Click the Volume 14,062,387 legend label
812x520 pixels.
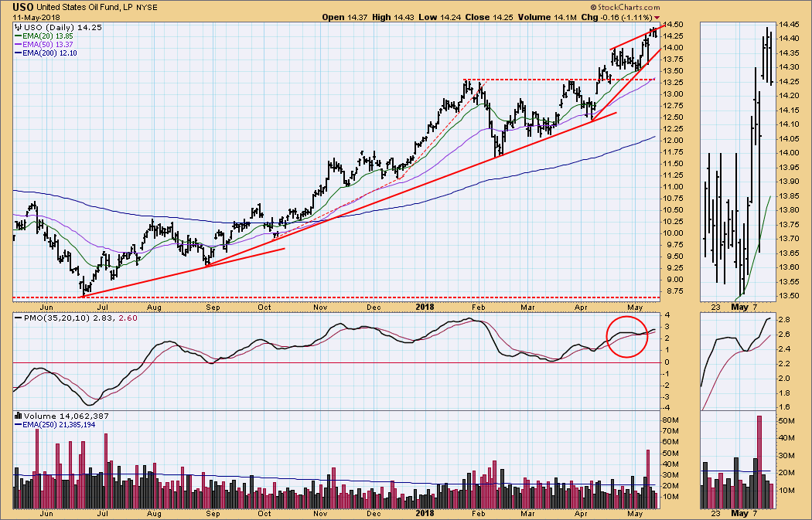coord(67,416)
